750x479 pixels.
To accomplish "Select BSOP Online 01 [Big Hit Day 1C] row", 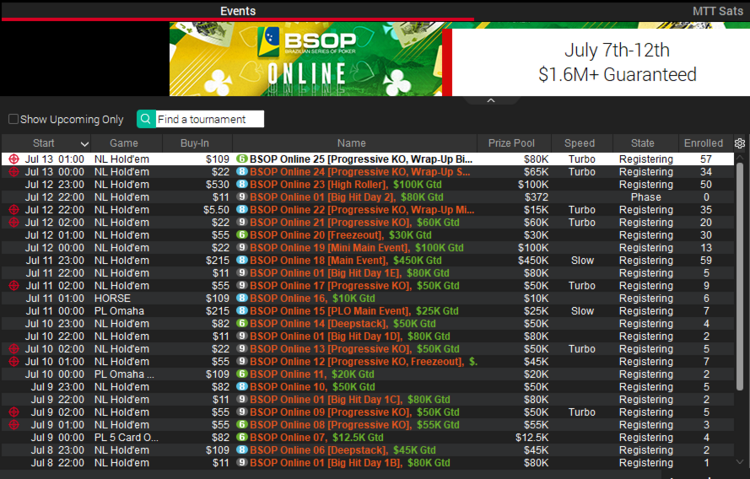I will [367, 400].
